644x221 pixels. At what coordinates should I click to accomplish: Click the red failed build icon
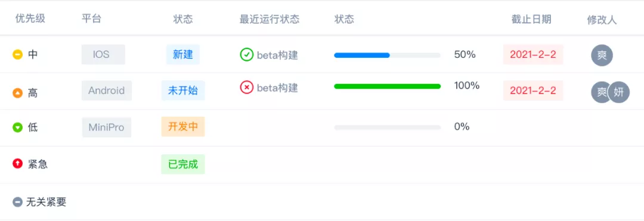[246, 88]
